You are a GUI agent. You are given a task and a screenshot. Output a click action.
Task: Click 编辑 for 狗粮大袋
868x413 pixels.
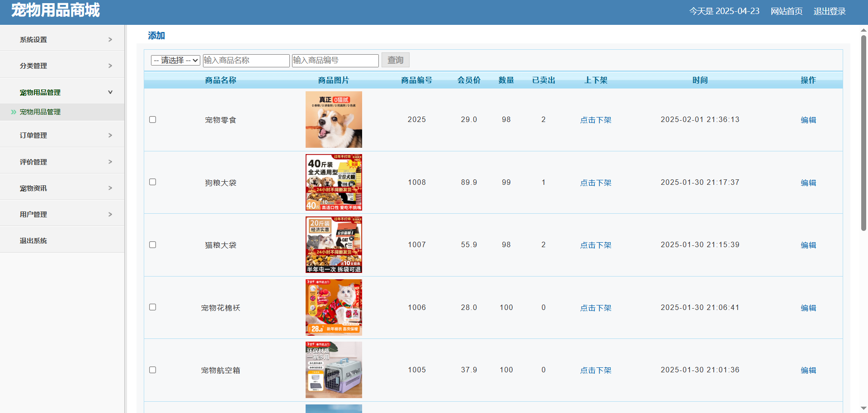808,183
